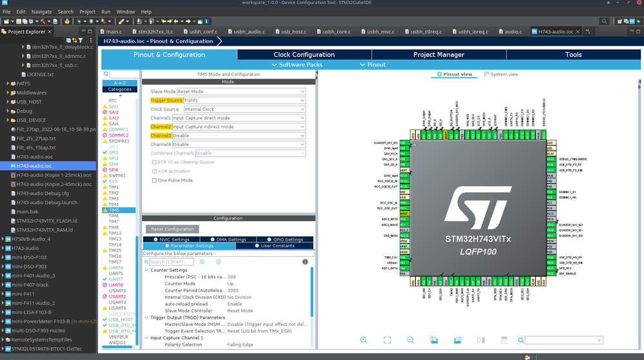
Task: Tick the XOR activation checkbox
Action: (x=155, y=171)
